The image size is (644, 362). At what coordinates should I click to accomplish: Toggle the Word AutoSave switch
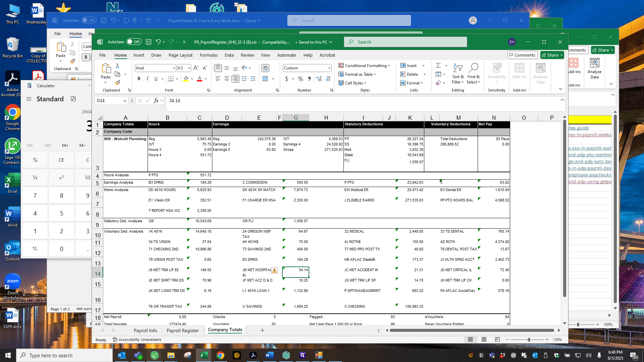(x=89, y=20)
